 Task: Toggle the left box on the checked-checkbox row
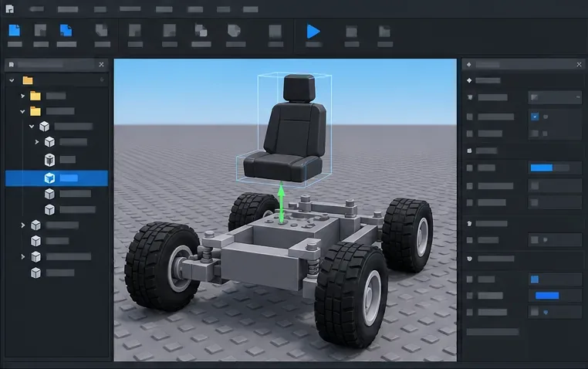[469, 117]
